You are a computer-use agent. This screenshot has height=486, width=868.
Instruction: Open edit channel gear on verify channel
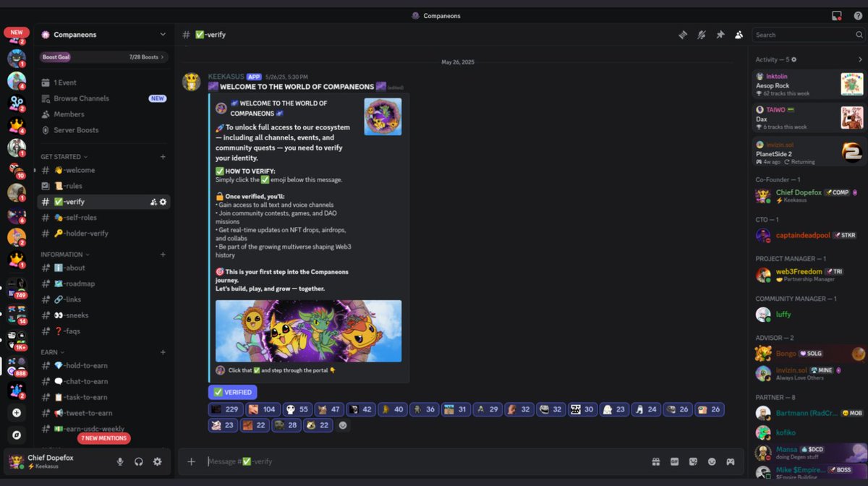click(163, 202)
